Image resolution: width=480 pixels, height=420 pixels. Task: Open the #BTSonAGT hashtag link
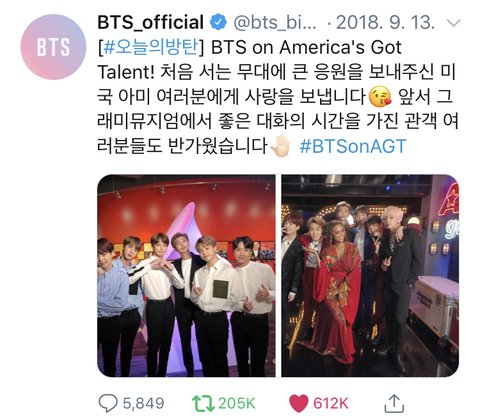pyautogui.click(x=353, y=147)
